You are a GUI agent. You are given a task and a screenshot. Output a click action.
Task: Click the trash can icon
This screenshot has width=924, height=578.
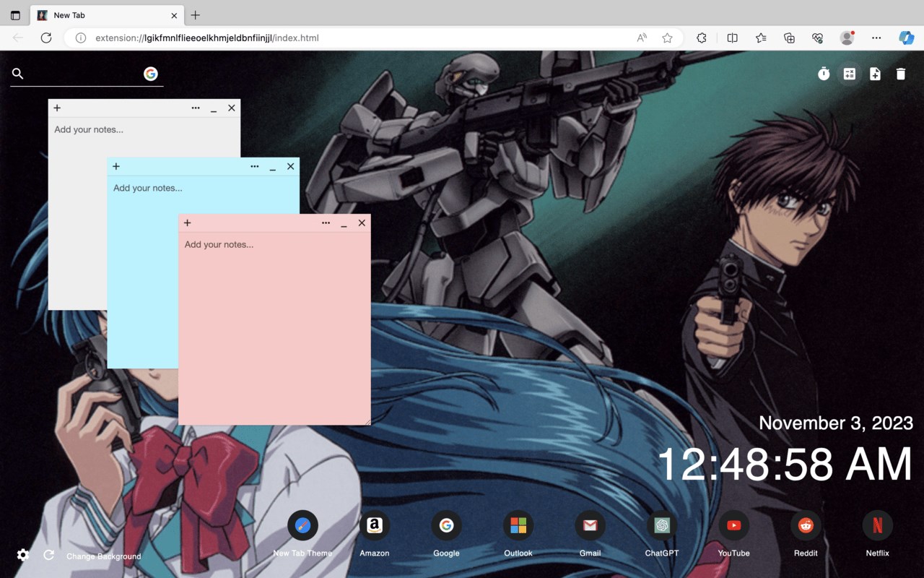[901, 74]
